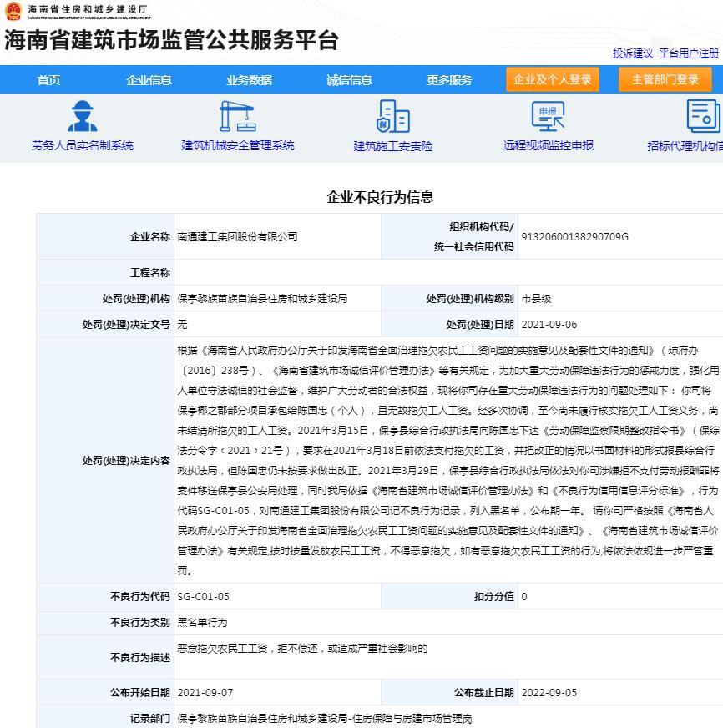Click the 海南省住房和城乡建设厅 header text
This screenshot has height=728, width=723.
88,9
